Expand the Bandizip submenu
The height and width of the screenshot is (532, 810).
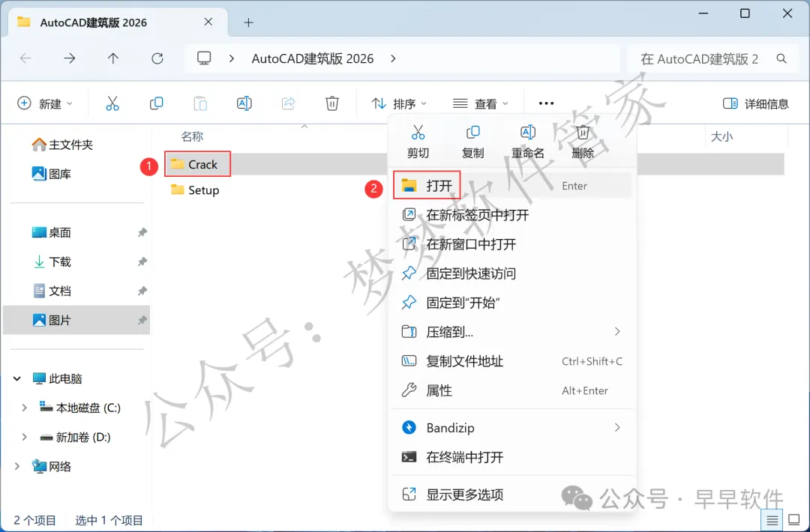click(617, 427)
